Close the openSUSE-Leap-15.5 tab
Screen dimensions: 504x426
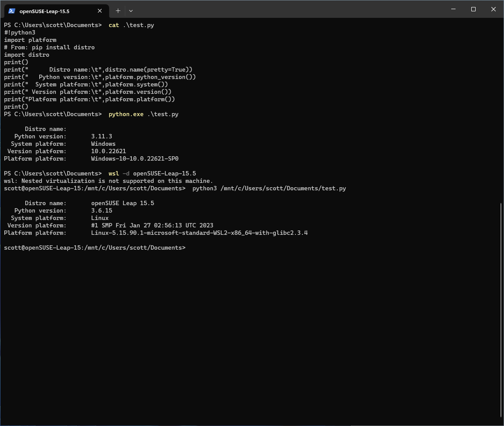pos(100,11)
